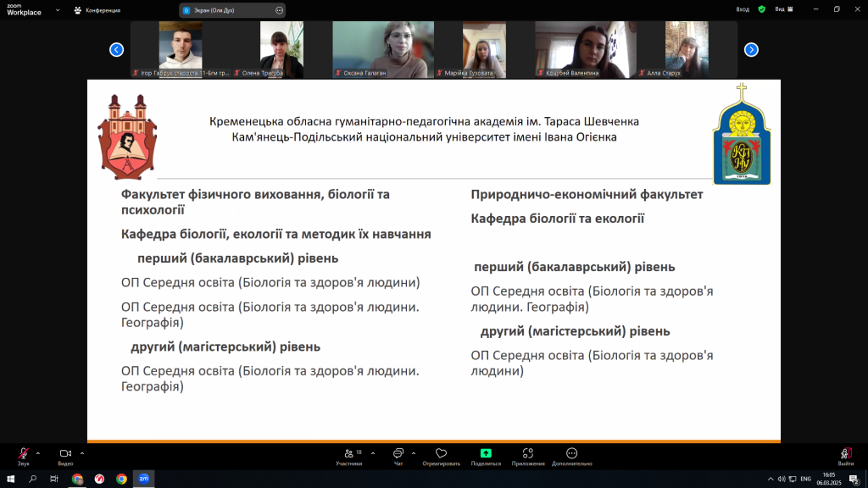
Task: Turn on camera with the Видео icon
Action: point(64,454)
